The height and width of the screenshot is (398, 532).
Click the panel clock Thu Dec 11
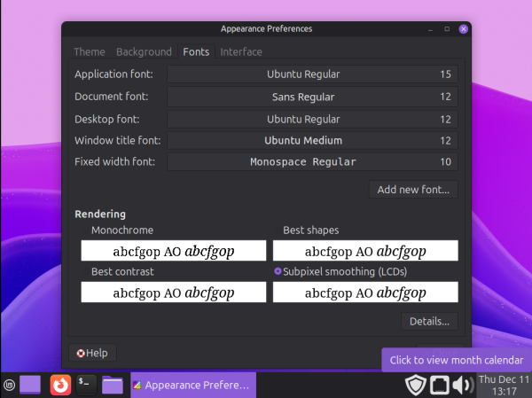(x=504, y=385)
